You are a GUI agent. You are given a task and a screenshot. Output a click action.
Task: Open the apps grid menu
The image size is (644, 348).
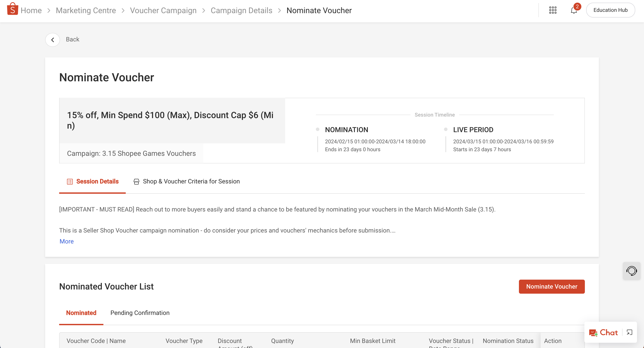pyautogui.click(x=552, y=10)
